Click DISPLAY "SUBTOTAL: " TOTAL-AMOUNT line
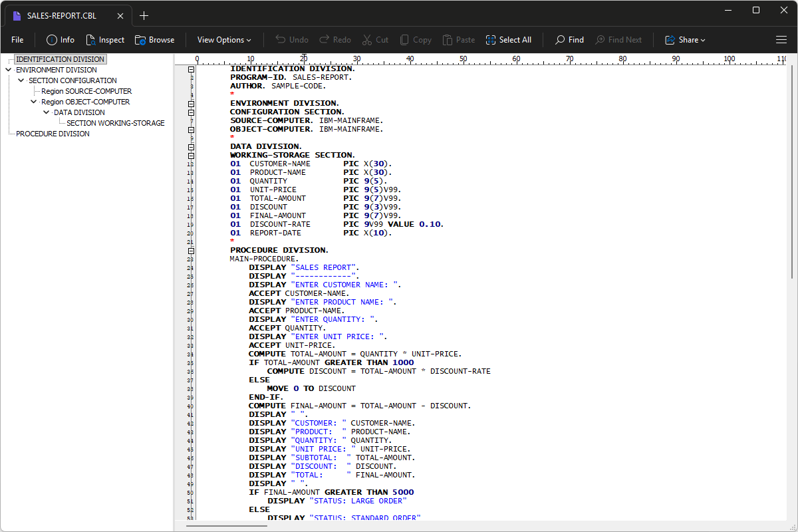The image size is (798, 532). [332, 458]
